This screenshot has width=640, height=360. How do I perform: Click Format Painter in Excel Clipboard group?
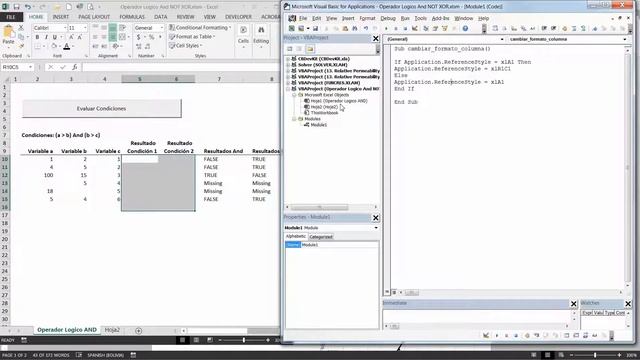21,46
